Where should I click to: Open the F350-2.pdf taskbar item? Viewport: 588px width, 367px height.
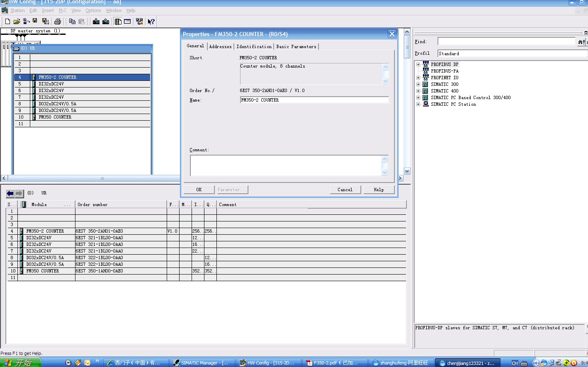(335, 363)
